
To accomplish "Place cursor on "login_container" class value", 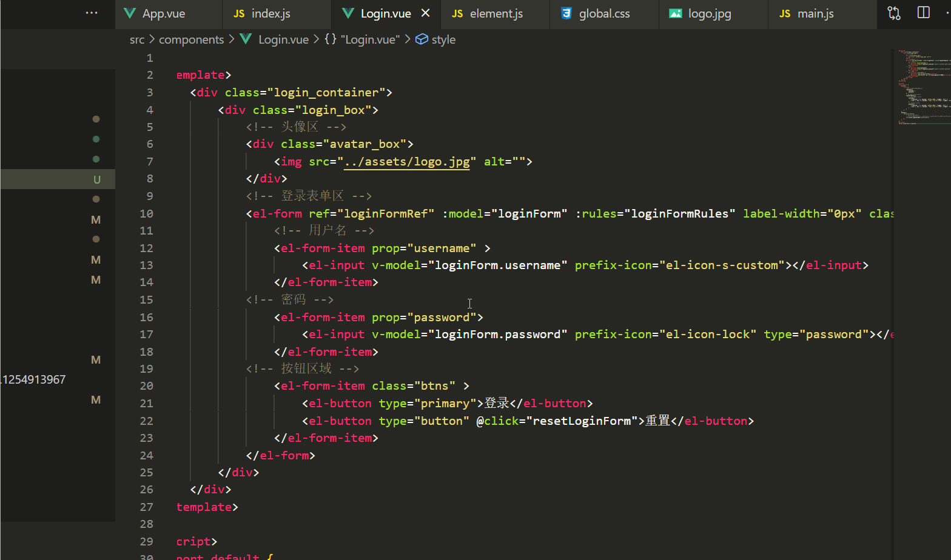I will click(326, 93).
